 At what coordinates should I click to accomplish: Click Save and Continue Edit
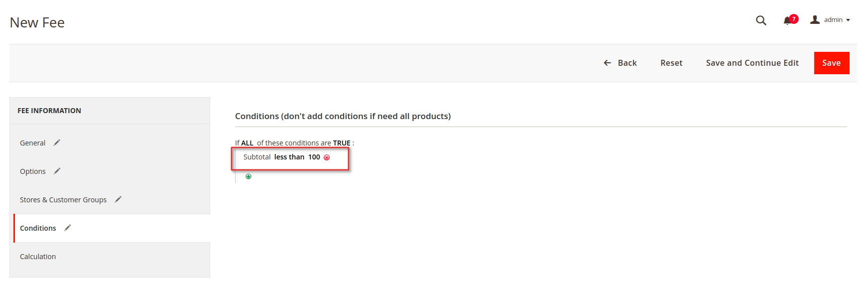point(752,63)
